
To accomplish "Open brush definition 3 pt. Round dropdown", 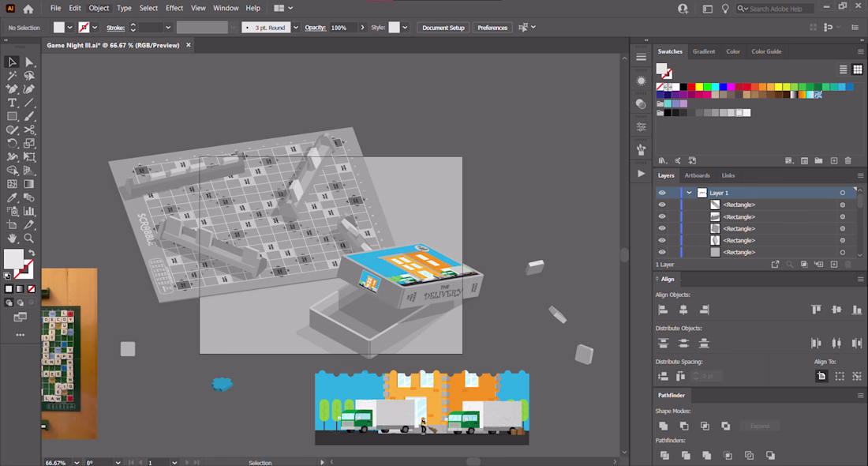I will point(296,28).
